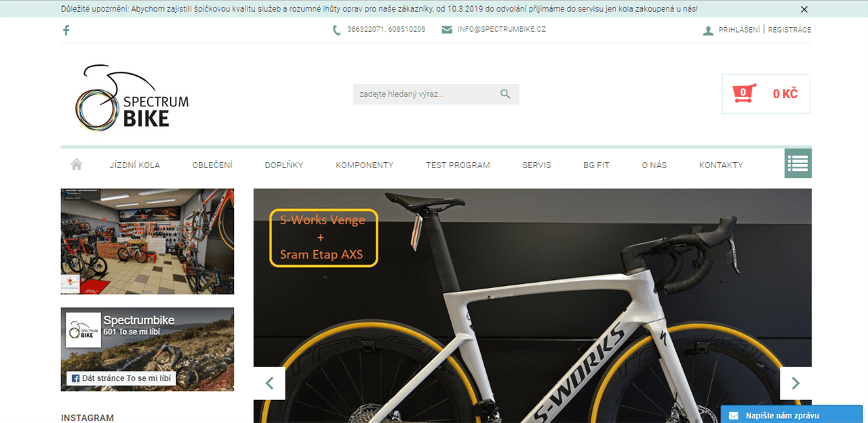Screen dimensions: 868x423
Task: Click the magnifier search icon
Action: (505, 94)
